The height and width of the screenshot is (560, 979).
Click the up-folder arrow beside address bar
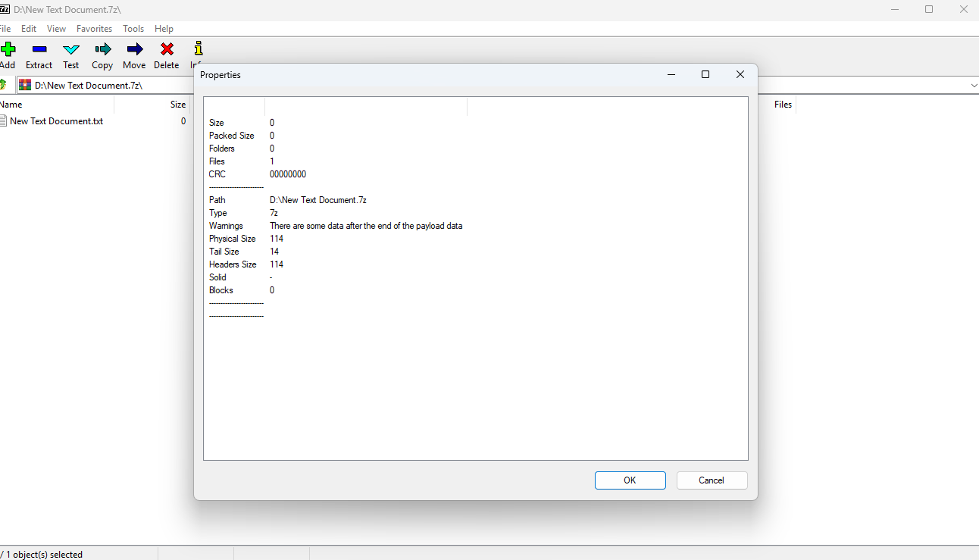[x=4, y=85]
